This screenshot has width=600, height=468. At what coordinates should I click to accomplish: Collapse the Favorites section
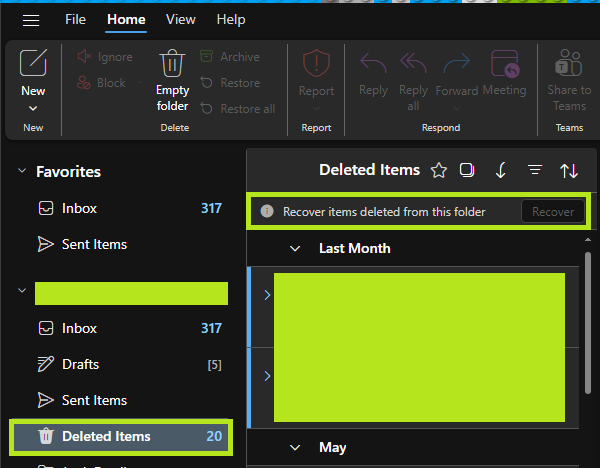pos(22,171)
